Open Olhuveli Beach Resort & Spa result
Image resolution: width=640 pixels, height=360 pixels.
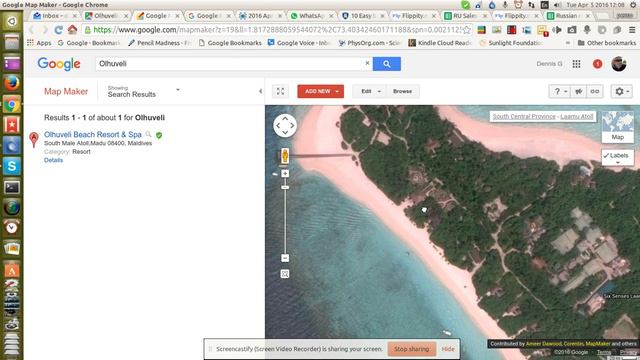pos(93,134)
